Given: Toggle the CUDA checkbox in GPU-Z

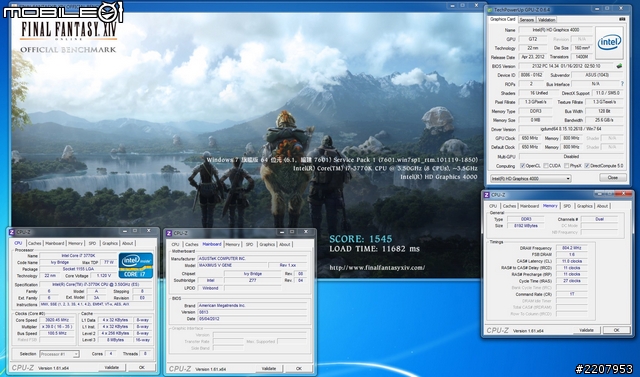Looking at the screenshot, I should [x=545, y=166].
